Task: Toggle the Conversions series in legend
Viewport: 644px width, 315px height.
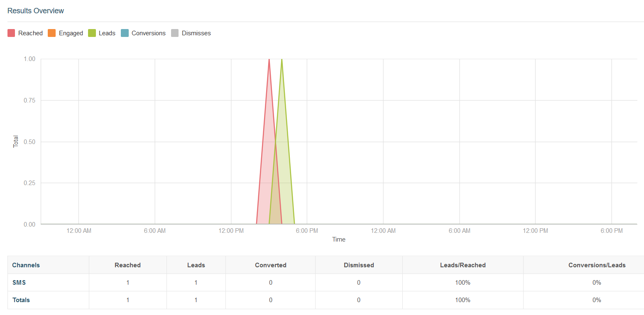Action: click(143, 33)
